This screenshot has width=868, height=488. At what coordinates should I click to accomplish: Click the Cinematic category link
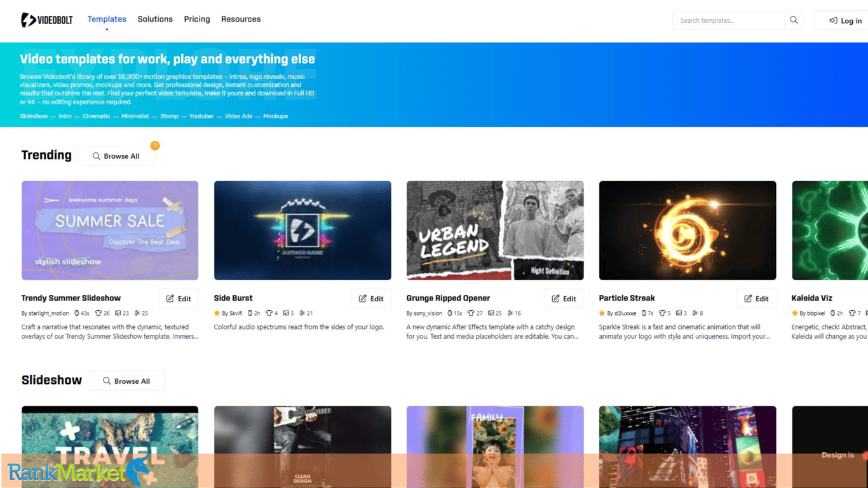[96, 116]
